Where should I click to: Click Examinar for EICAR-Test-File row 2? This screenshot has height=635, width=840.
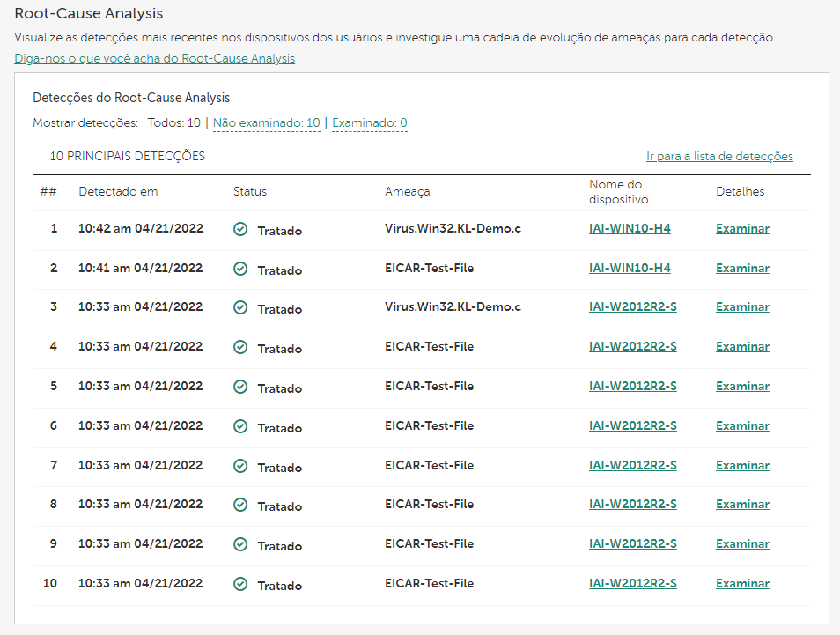coord(742,269)
